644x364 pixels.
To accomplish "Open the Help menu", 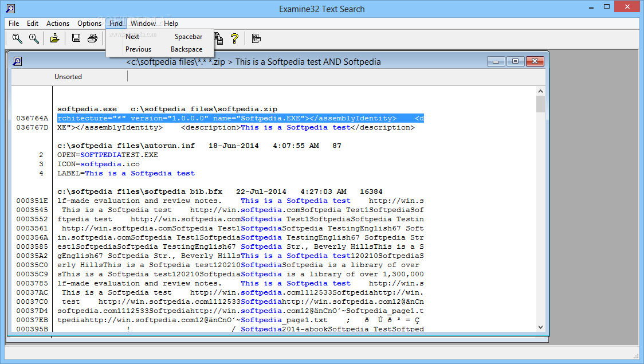I will pos(171,24).
